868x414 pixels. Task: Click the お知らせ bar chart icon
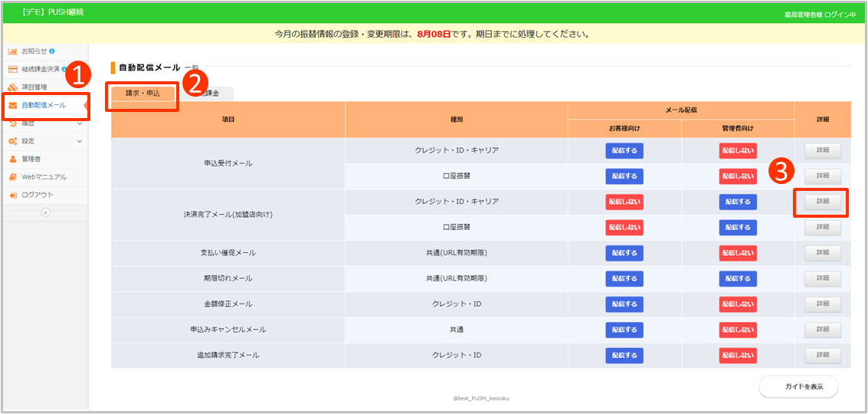12,51
